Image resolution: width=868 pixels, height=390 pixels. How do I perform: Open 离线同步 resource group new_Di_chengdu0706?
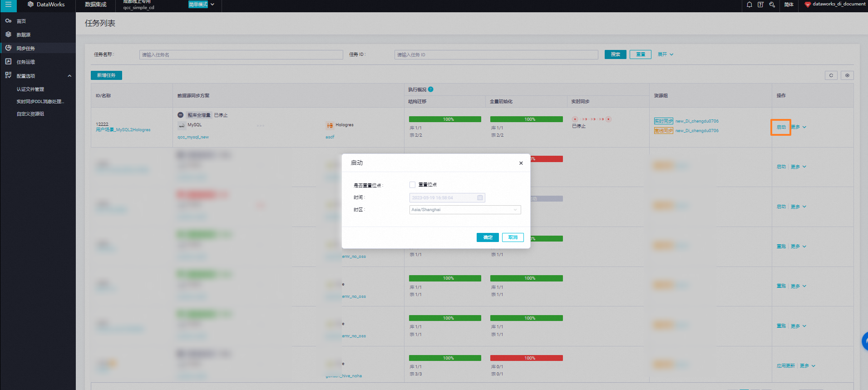click(x=697, y=131)
